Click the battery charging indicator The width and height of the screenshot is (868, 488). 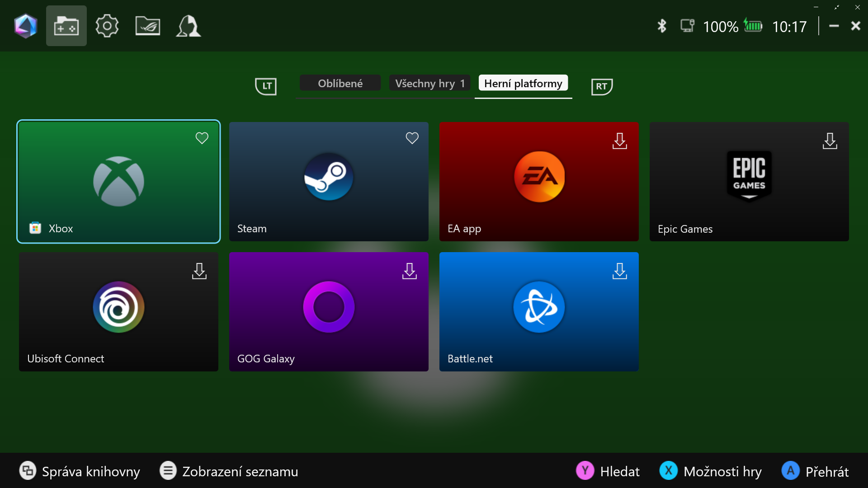point(753,26)
